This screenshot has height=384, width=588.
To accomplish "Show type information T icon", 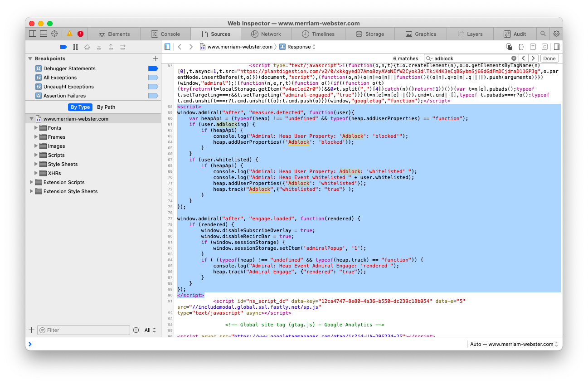I will coord(533,47).
